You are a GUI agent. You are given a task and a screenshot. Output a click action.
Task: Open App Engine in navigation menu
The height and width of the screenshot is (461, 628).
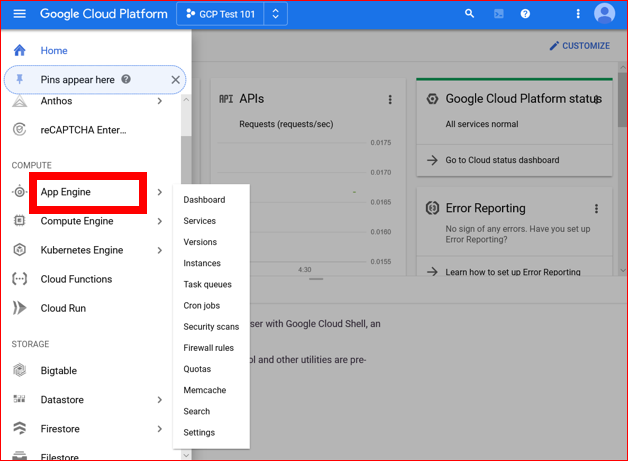(66, 192)
